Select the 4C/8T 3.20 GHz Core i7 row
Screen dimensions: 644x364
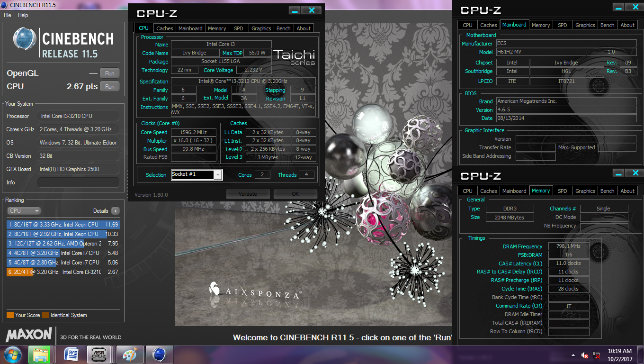click(x=63, y=253)
